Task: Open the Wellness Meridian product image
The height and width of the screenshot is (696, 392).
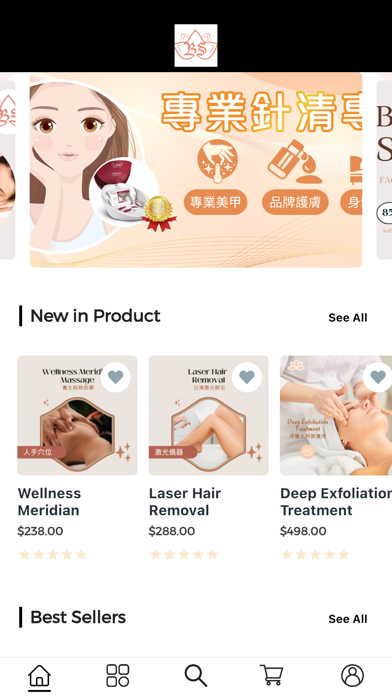Action: [x=77, y=415]
